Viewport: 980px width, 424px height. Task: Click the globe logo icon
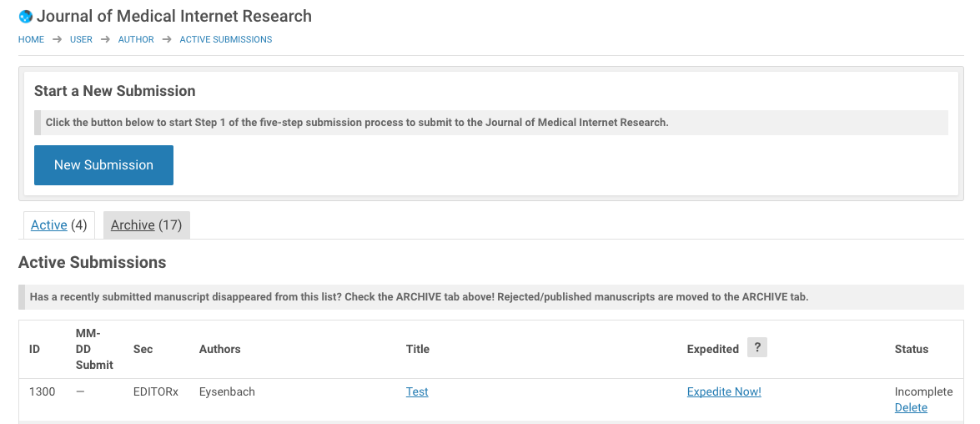(x=25, y=17)
